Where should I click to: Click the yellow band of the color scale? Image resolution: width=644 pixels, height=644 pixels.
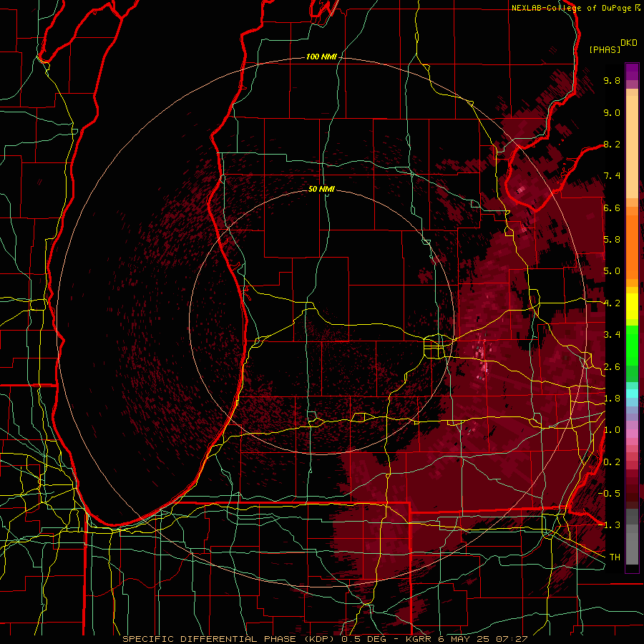click(x=632, y=306)
